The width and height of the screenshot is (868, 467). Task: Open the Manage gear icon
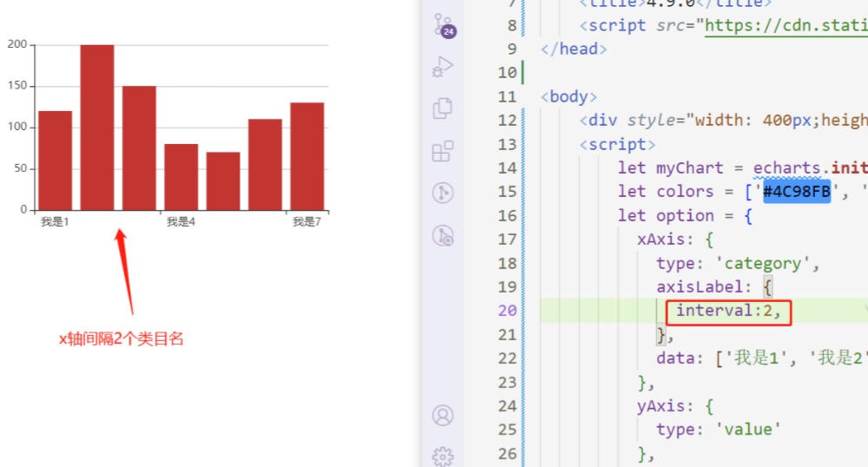[x=443, y=457]
